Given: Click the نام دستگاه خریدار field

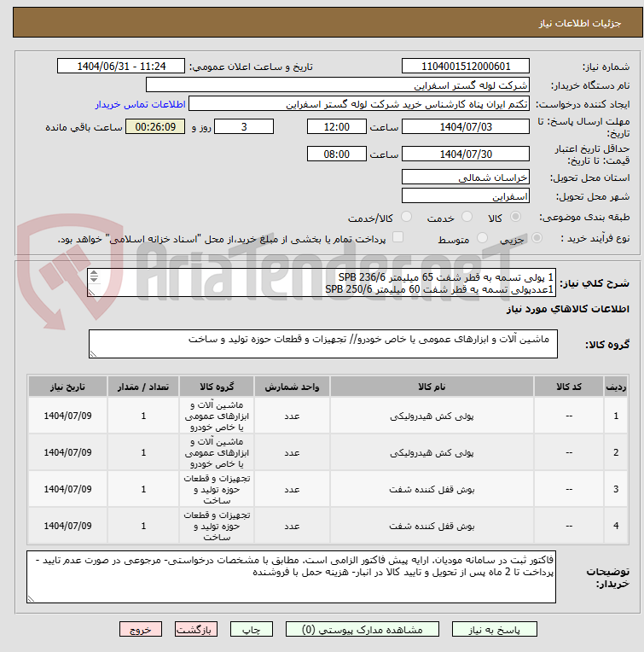Looking at the screenshot, I should click(338, 85).
